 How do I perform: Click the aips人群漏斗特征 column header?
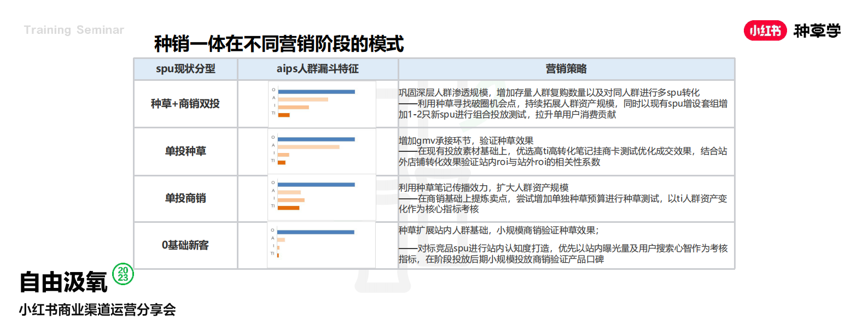pyautogui.click(x=318, y=69)
